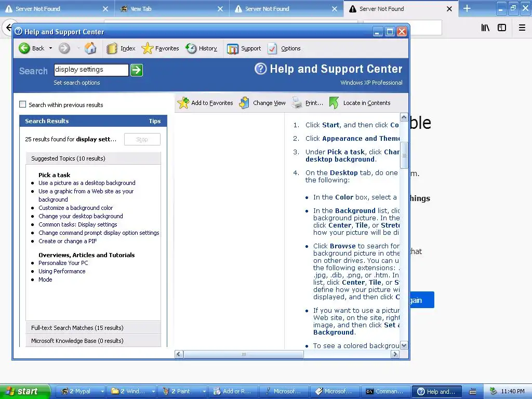Screen dimensions: 532x399
Task: Click the Windows start button
Action: click(x=25, y=391)
